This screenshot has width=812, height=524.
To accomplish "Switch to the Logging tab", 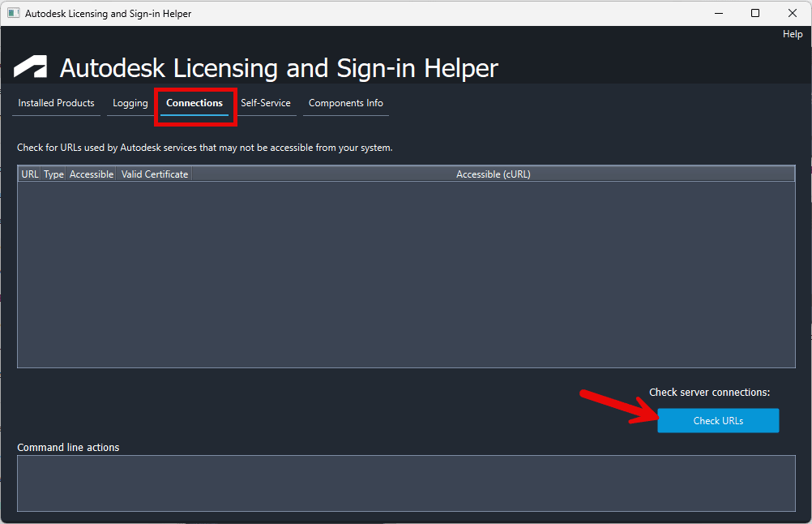I will [130, 103].
